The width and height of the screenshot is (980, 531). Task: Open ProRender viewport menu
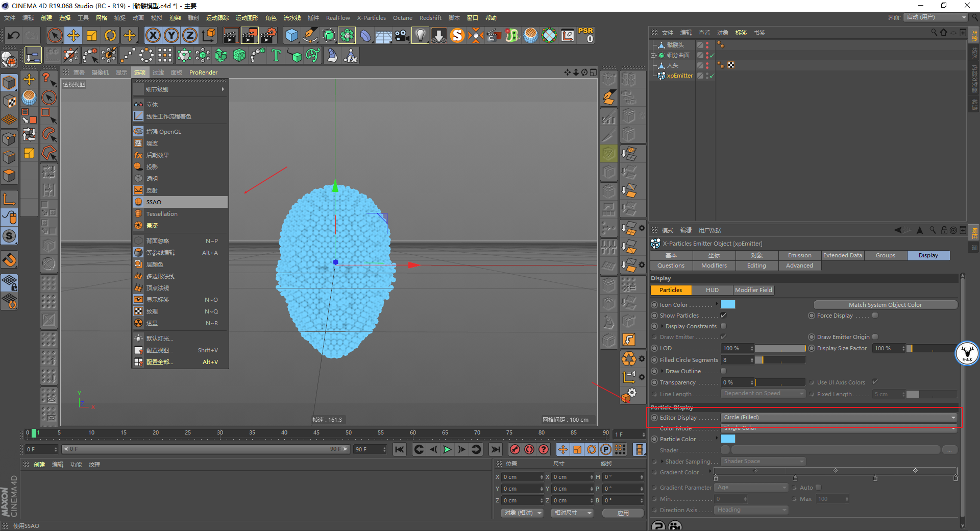(203, 73)
